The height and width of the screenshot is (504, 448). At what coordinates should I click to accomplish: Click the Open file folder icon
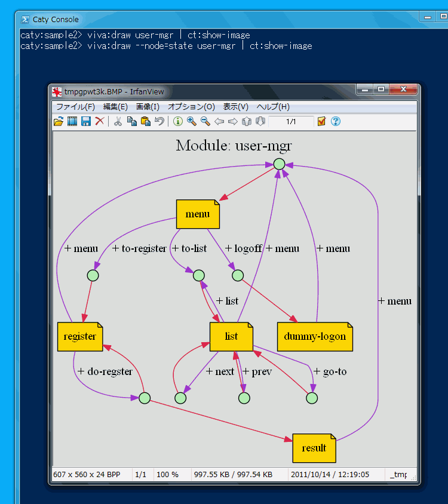tap(59, 122)
